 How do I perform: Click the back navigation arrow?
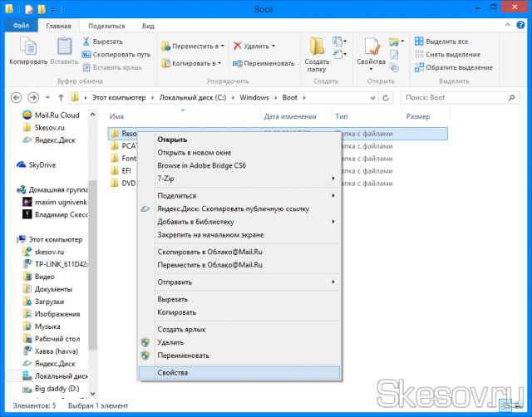tap(13, 97)
